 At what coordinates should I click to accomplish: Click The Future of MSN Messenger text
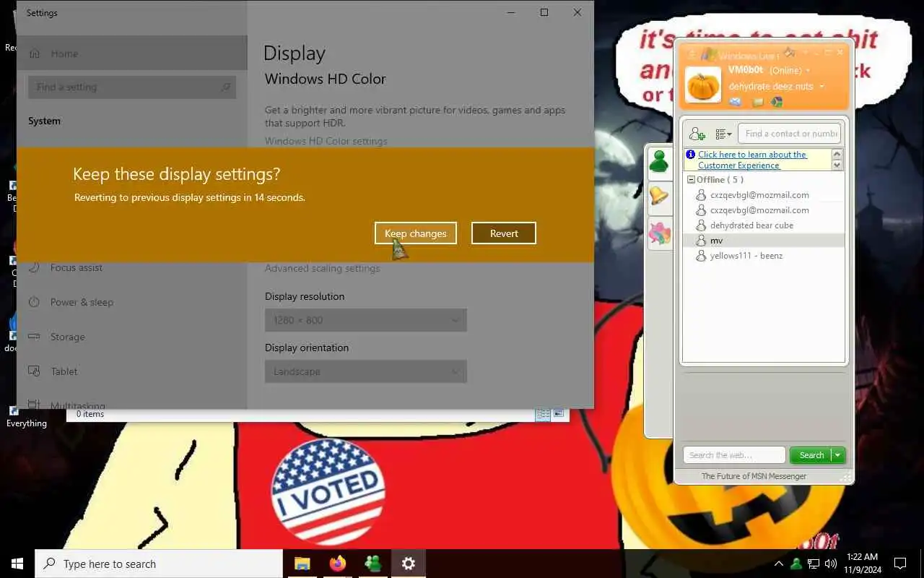click(x=754, y=476)
